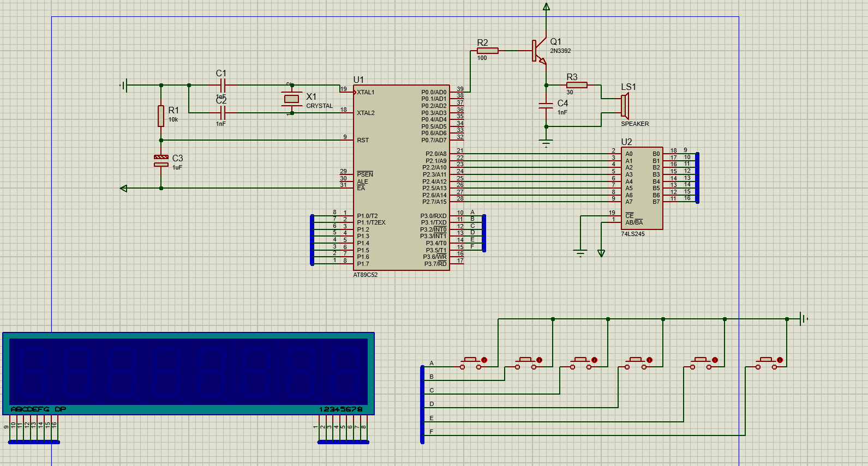868x466 pixels.
Task: Click the ABCDEFG DP legend on display
Action: [38, 409]
